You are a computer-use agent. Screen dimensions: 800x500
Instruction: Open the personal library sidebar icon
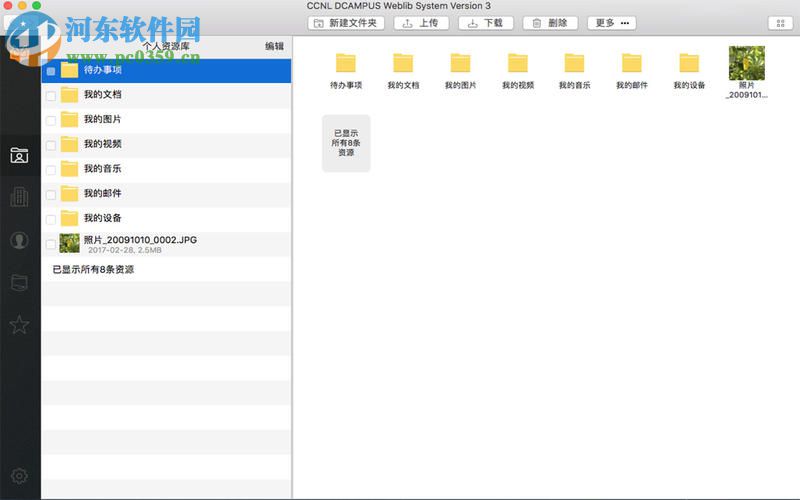(19, 155)
